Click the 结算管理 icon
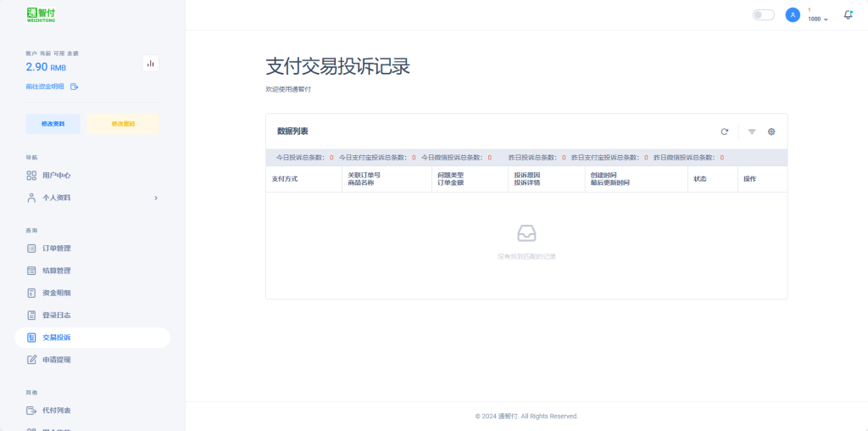The image size is (868, 431). [31, 271]
